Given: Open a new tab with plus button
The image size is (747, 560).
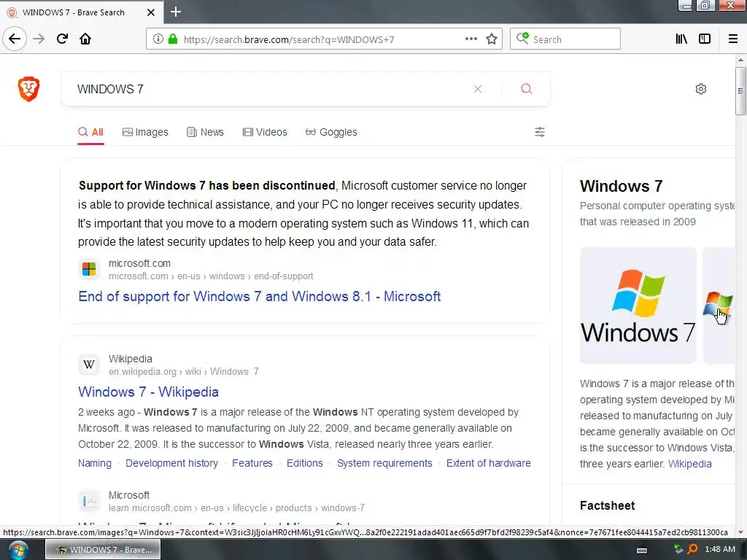Looking at the screenshot, I should 175,12.
